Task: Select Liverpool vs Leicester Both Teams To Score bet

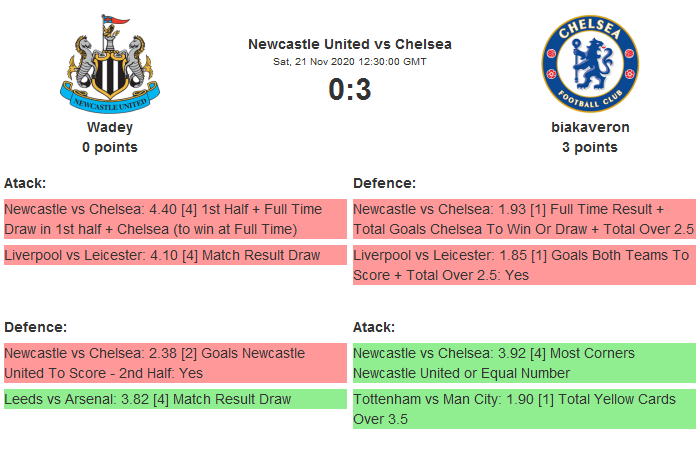Action: (524, 265)
